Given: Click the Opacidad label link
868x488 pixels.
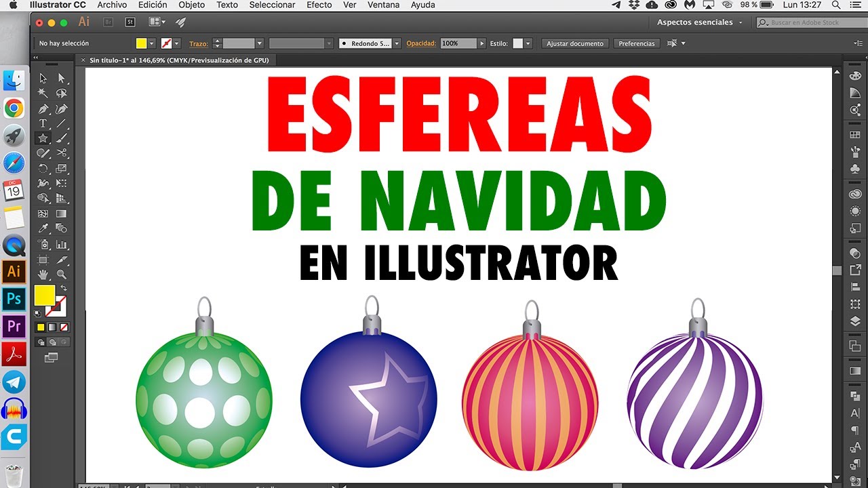Looking at the screenshot, I should (x=421, y=43).
